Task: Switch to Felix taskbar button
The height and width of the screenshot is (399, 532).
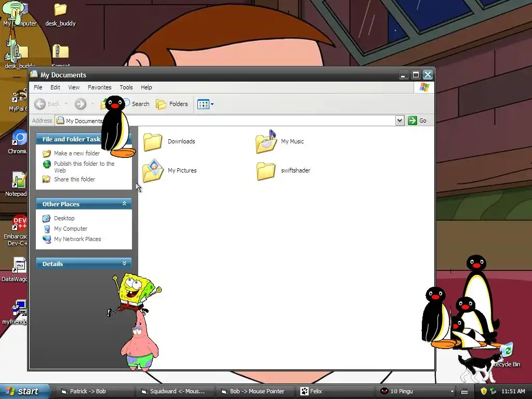Action: click(335, 391)
